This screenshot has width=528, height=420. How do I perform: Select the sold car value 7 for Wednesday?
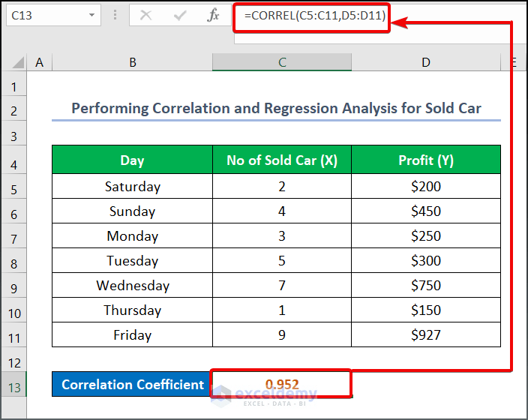[282, 285]
